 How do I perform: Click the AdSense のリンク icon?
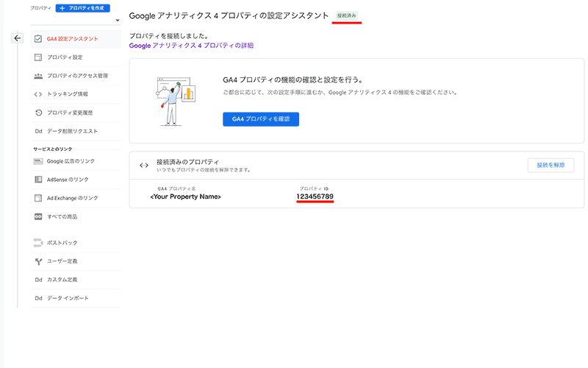(x=38, y=180)
